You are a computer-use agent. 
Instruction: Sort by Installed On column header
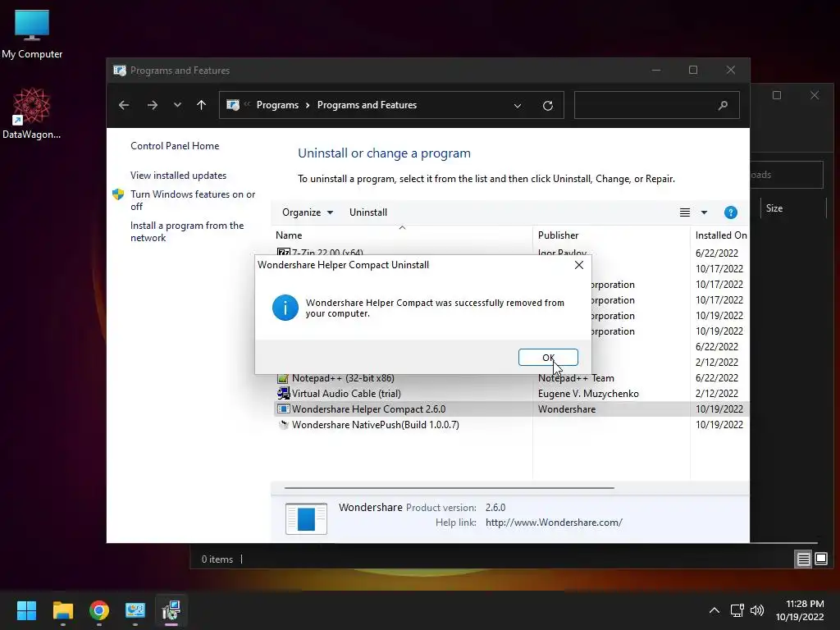click(720, 235)
